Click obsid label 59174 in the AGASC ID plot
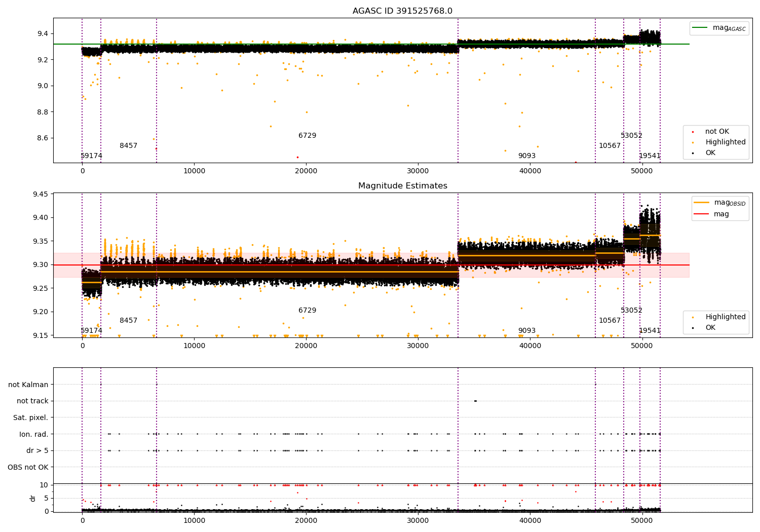This screenshot has height=532, width=760. click(x=92, y=156)
